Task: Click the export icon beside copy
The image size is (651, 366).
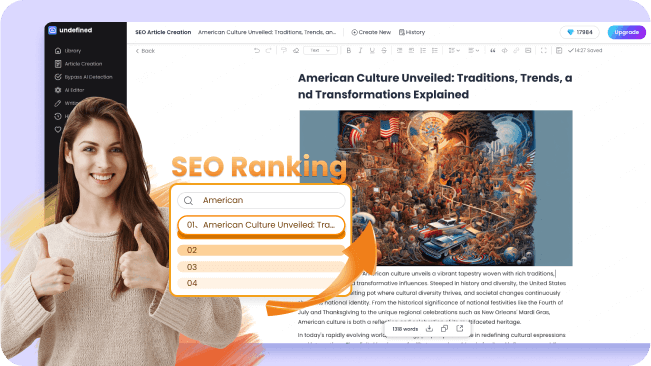Action: point(460,329)
